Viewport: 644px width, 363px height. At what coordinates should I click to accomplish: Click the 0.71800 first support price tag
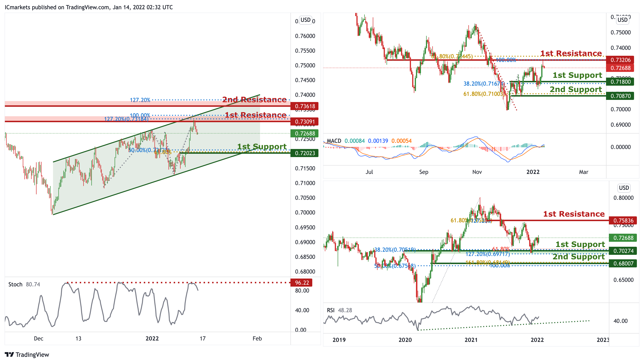click(x=620, y=82)
